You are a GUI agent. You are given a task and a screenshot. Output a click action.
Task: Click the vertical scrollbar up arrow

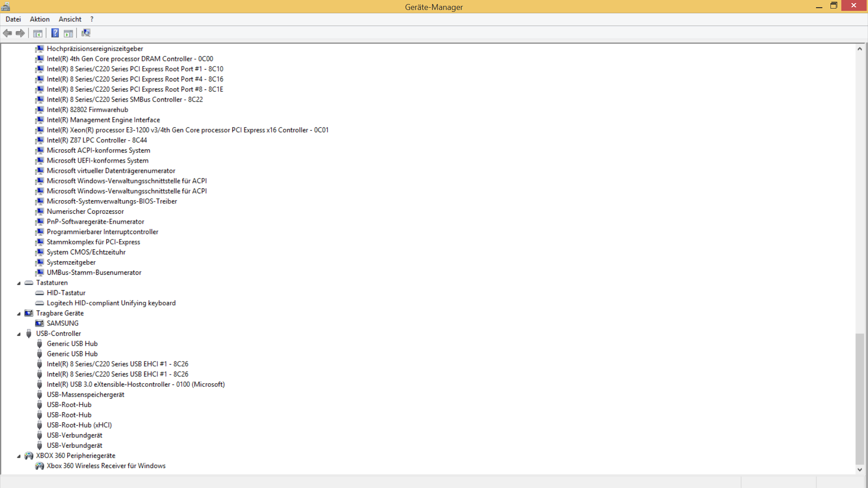[x=859, y=49]
